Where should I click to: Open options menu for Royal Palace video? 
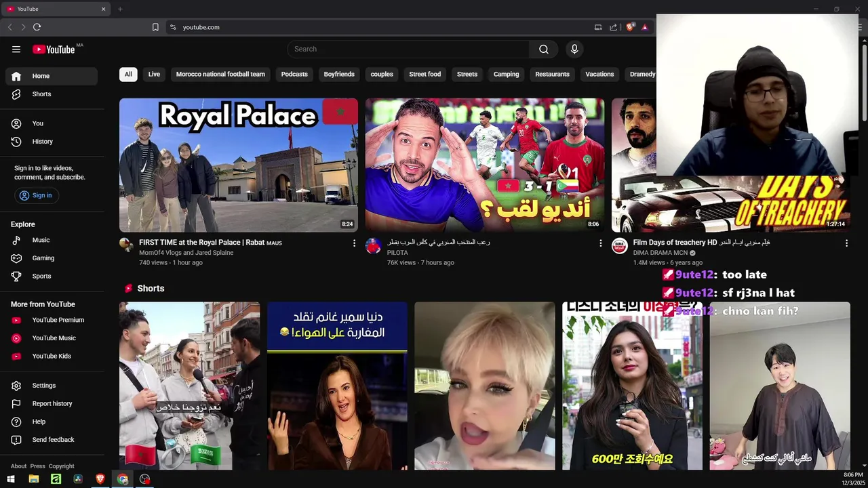coord(354,243)
